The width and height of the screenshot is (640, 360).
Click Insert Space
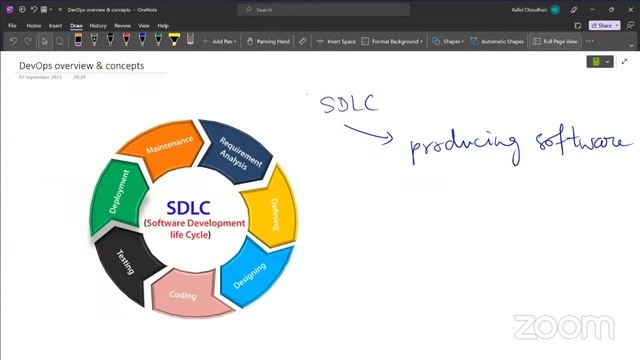(x=336, y=41)
